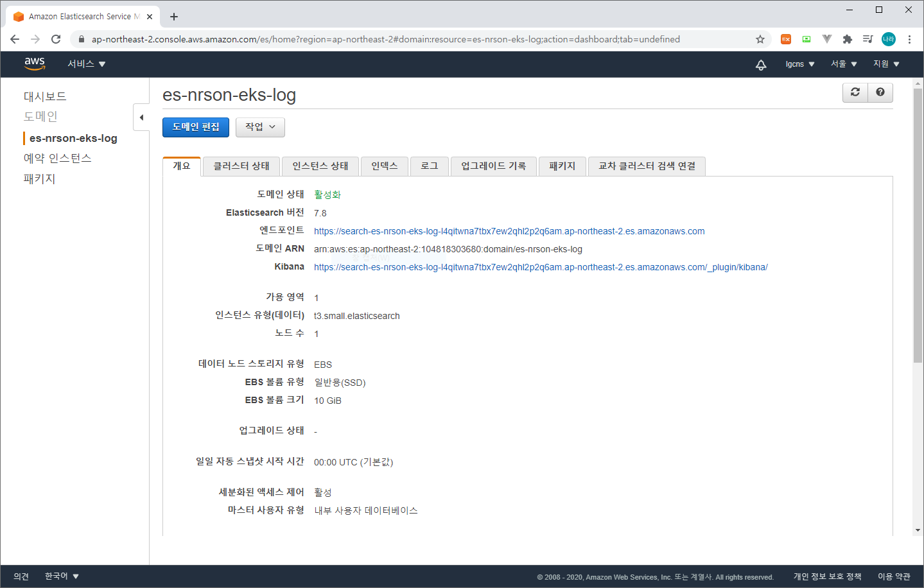The image size is (924, 588).
Task: Open the Chrome profile avatar
Action: [x=889, y=39]
